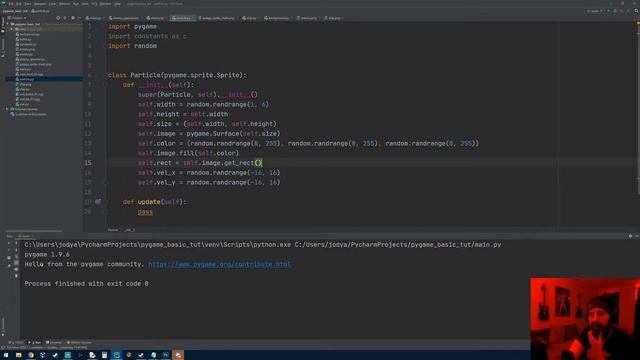Toggle scroll to end in Run console

[16, 263]
